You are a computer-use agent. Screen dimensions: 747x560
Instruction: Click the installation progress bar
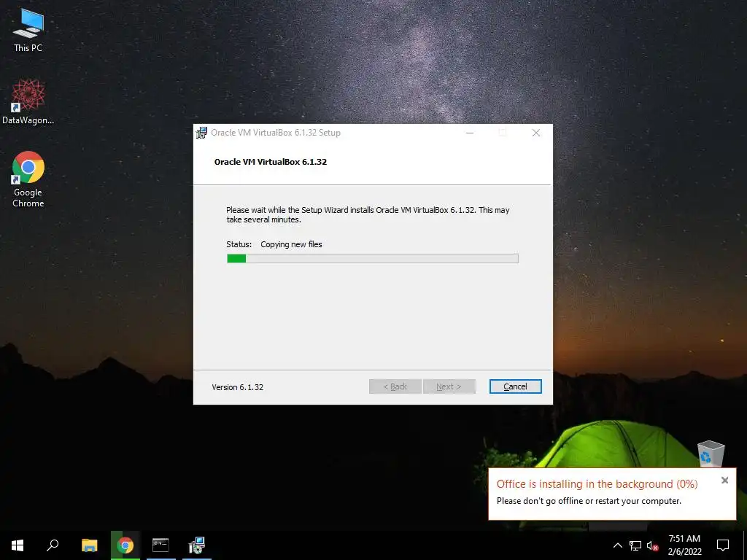click(x=373, y=259)
